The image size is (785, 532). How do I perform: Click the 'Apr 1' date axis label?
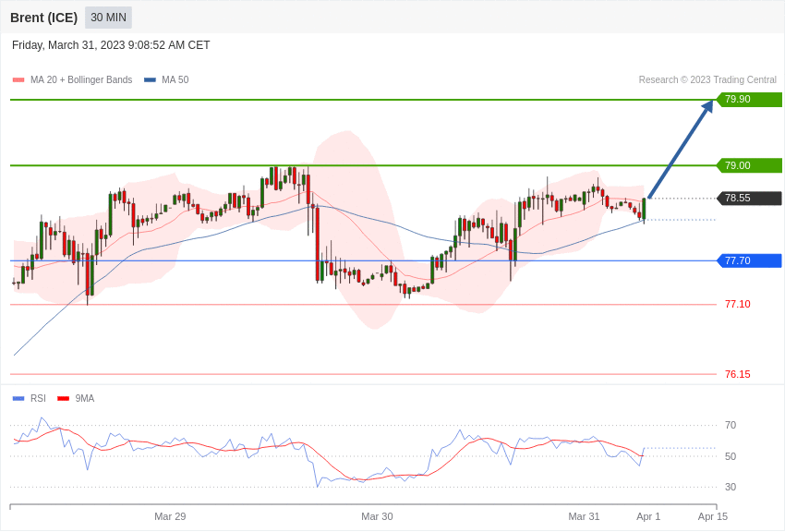coord(648,516)
